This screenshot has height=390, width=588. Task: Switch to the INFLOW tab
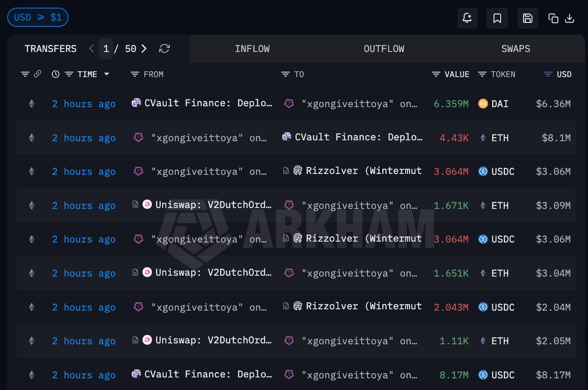tap(252, 49)
